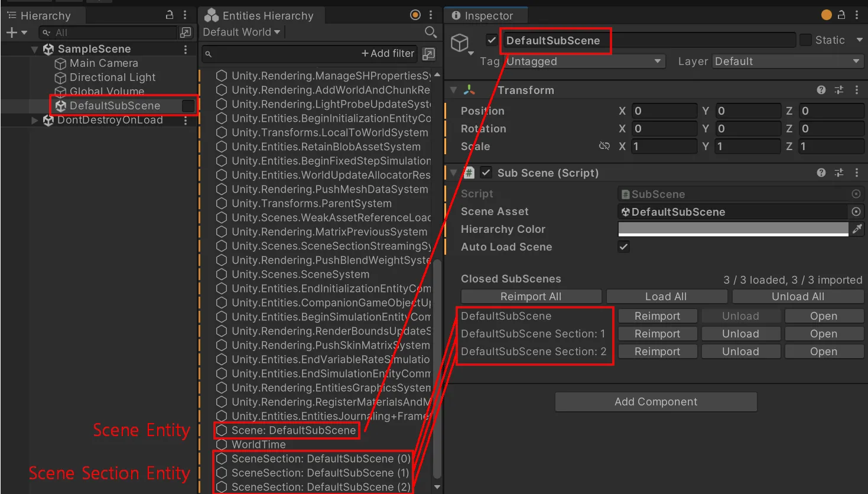Toggle the Sub Scene script enabled checkbox

tap(486, 173)
